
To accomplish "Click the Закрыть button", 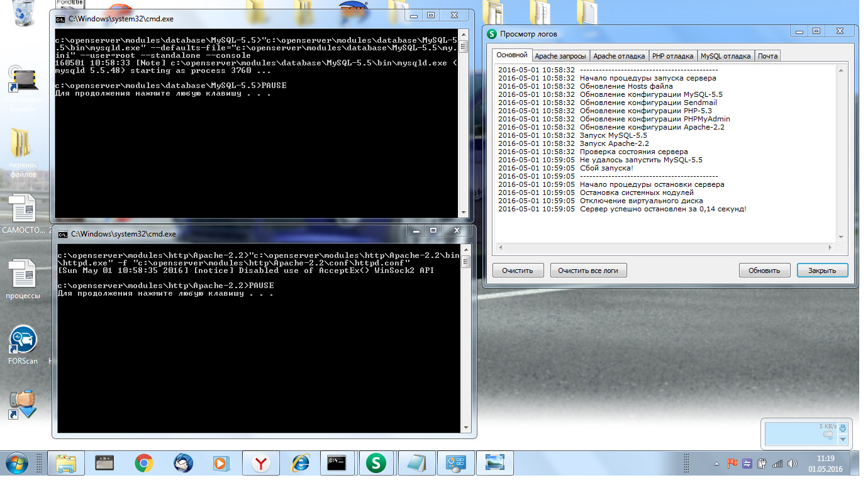I will point(822,270).
